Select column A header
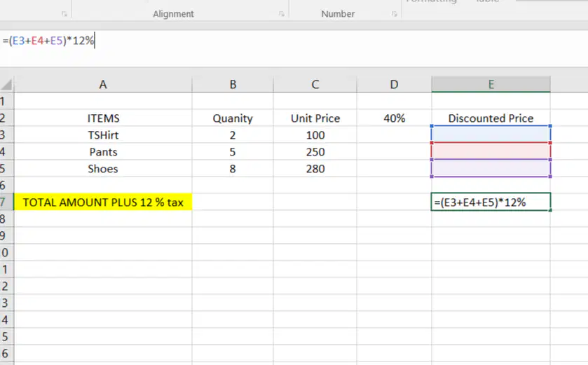The width and height of the screenshot is (588, 365). (103, 84)
